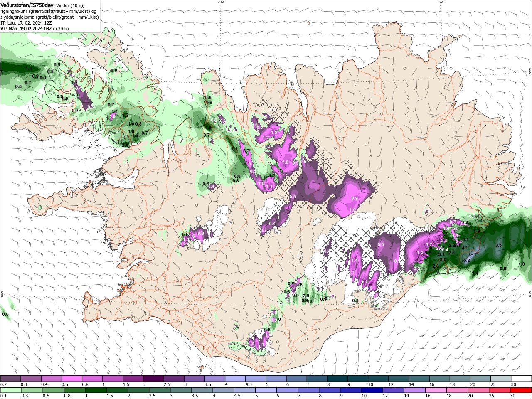Select the rain legend swatch labeled 7
This screenshot has width=532, height=399.
308,390
